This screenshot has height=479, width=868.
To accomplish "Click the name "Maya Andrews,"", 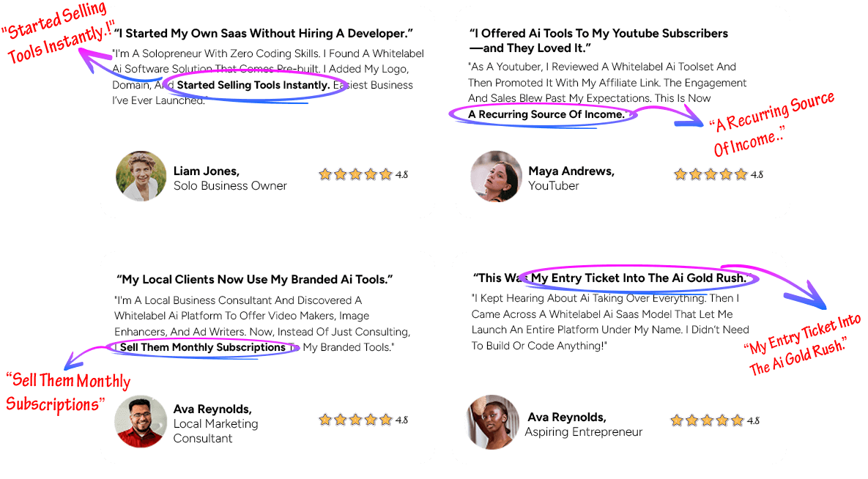I will pyautogui.click(x=571, y=171).
